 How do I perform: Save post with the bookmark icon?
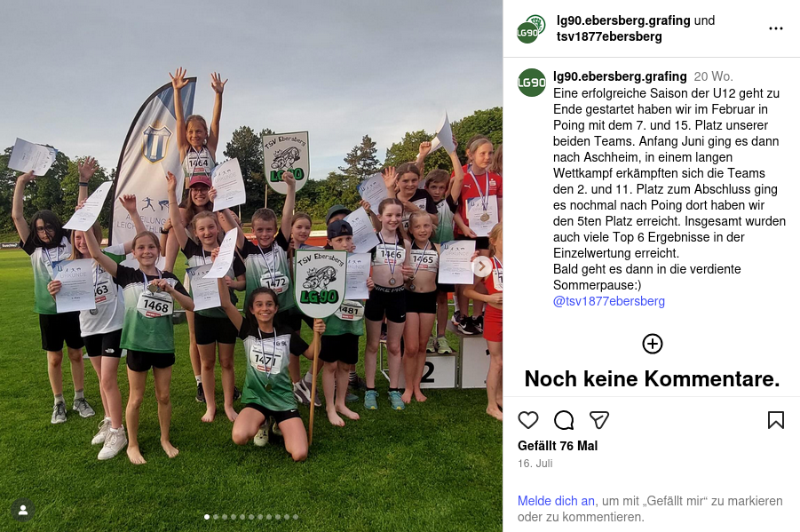775,420
